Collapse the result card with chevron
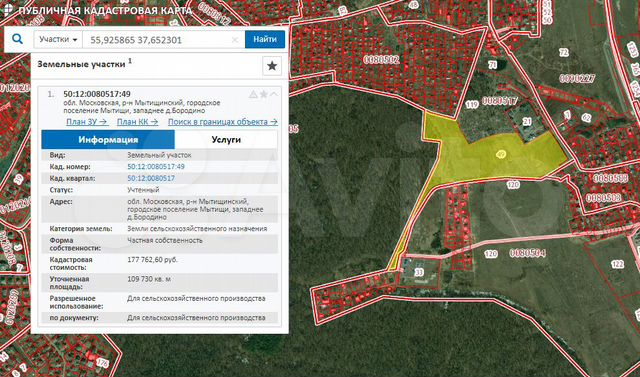 (274, 94)
